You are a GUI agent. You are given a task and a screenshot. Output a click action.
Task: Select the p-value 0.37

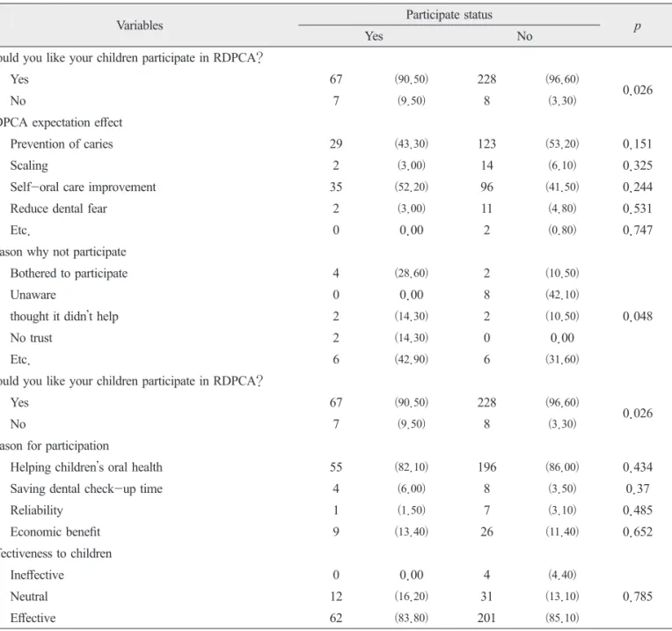pyautogui.click(x=638, y=488)
